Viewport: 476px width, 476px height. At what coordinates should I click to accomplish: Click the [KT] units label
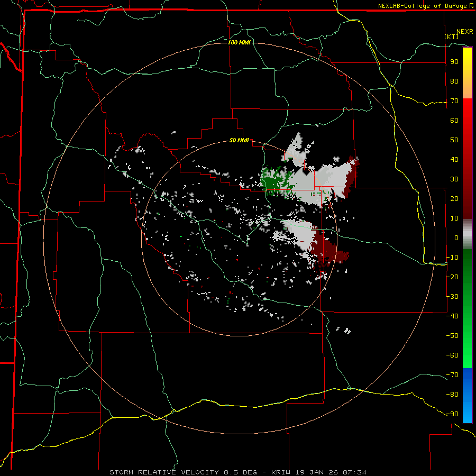451,36
